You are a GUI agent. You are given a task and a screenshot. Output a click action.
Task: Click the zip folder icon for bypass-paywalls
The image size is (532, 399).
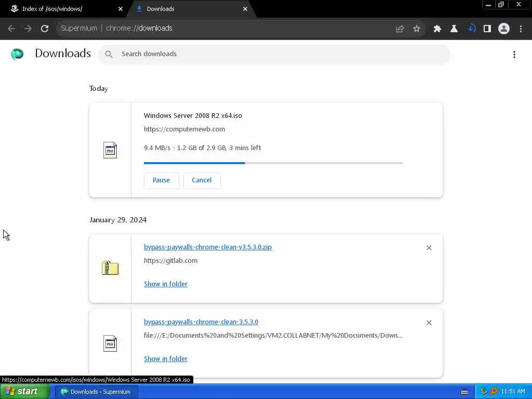(110, 268)
